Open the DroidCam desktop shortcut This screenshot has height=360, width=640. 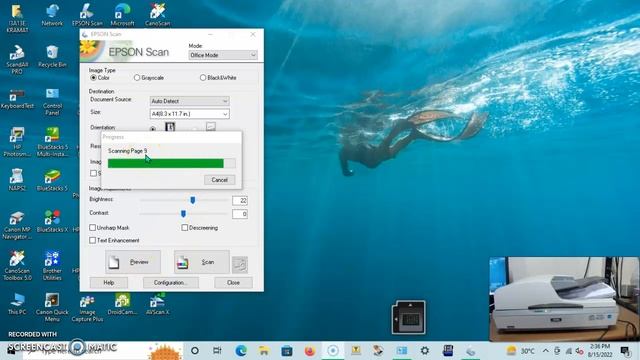pyautogui.click(x=122, y=304)
